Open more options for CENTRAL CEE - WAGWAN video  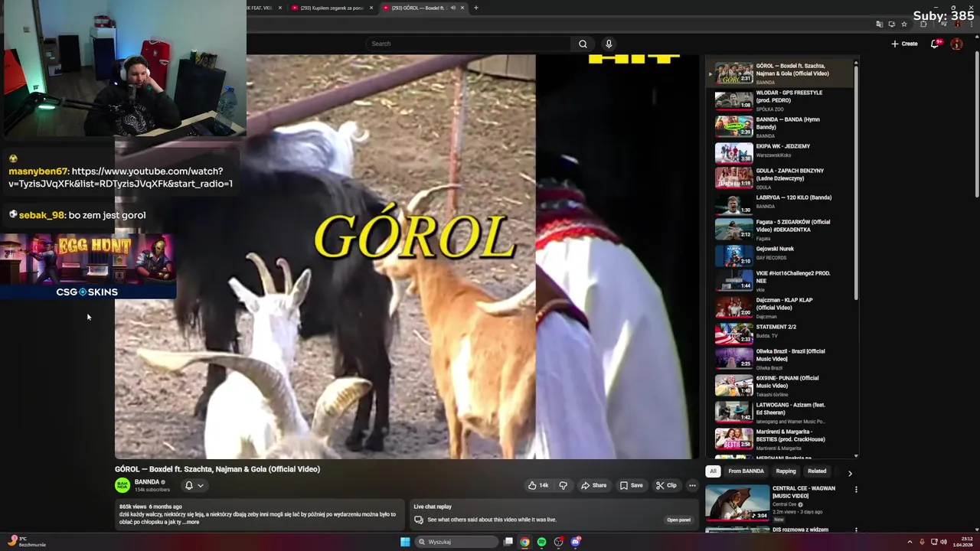click(x=856, y=489)
